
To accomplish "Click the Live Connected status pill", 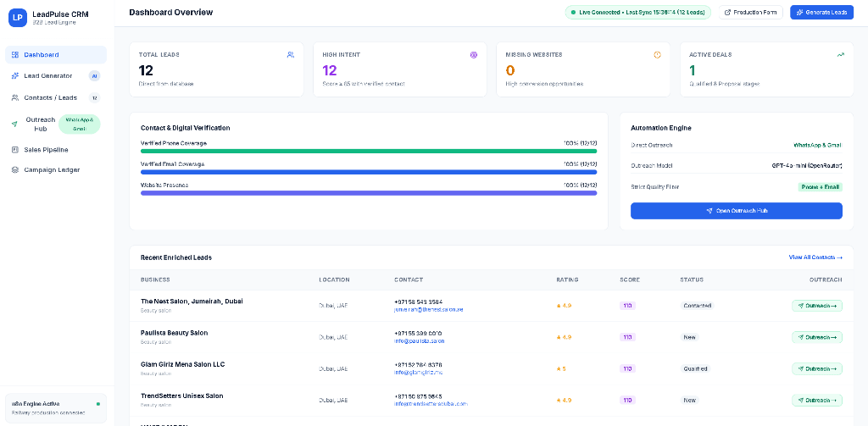I will coord(637,12).
